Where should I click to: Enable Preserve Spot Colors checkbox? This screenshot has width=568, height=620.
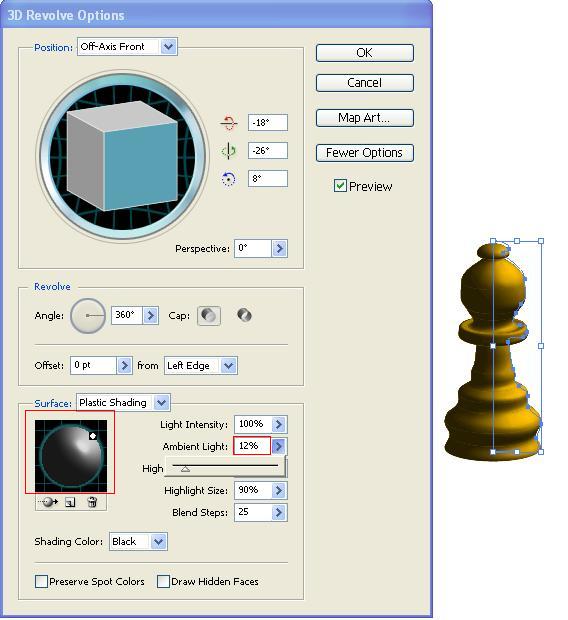click(41, 581)
